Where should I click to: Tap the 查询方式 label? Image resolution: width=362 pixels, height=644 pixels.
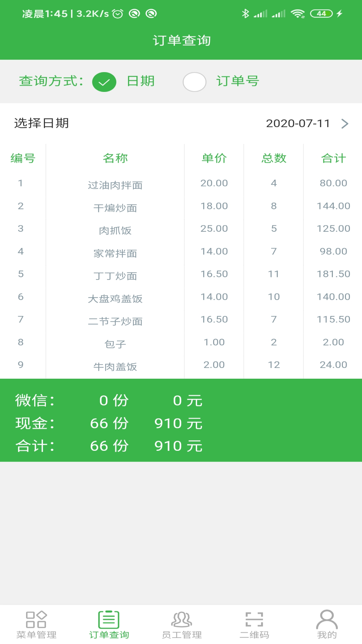coord(51,81)
